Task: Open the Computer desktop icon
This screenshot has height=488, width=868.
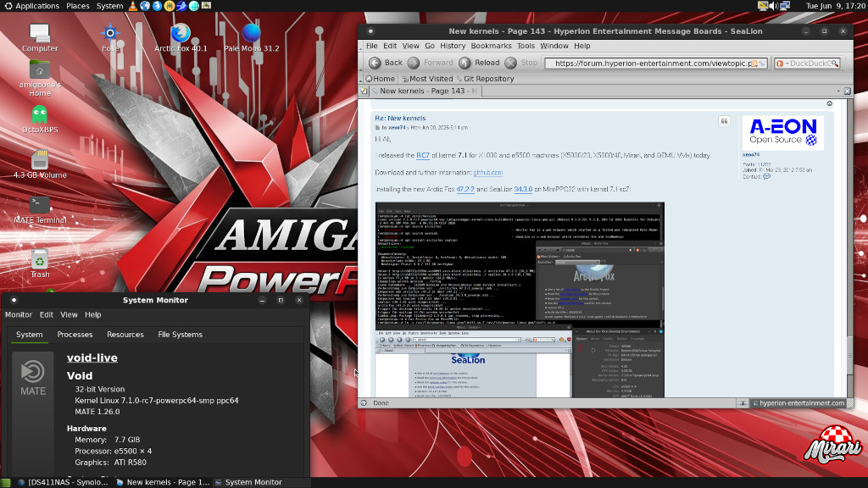Action: (x=40, y=37)
